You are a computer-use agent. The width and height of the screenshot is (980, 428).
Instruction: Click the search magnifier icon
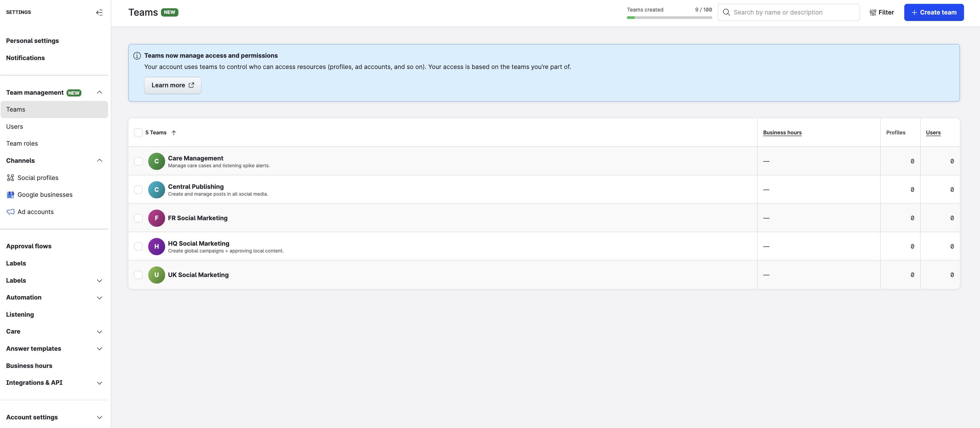pos(726,12)
